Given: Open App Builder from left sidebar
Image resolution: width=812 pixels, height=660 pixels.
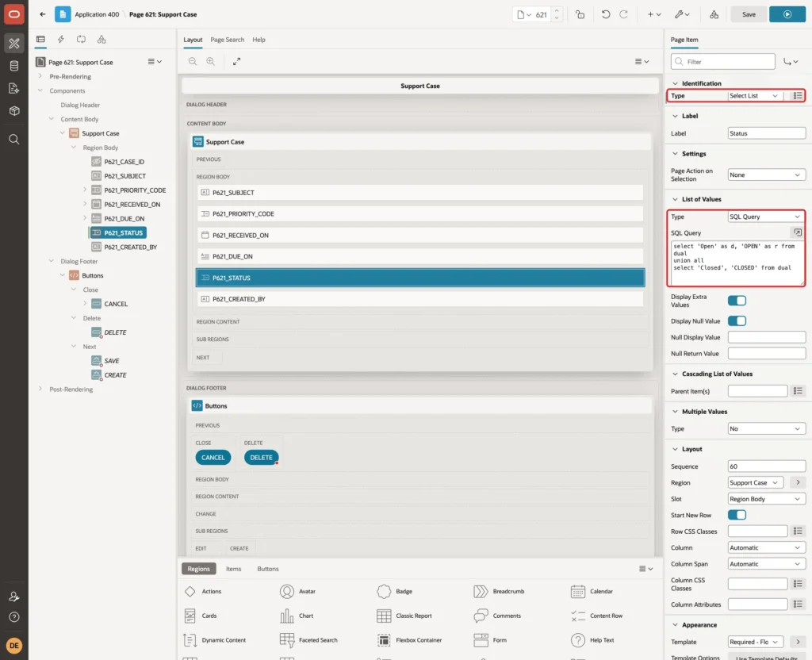Looking at the screenshot, I should click(x=14, y=43).
